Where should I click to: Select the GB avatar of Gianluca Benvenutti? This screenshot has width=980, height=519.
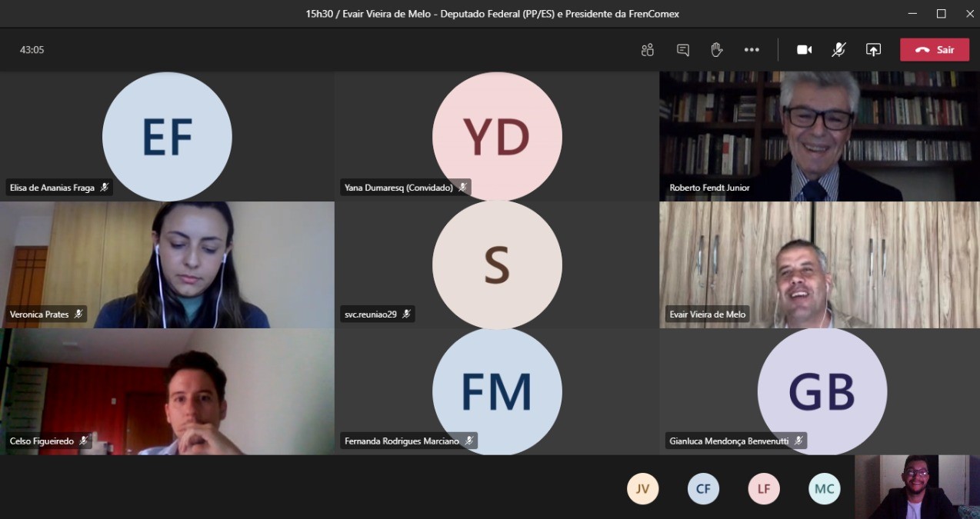pyautogui.click(x=822, y=391)
